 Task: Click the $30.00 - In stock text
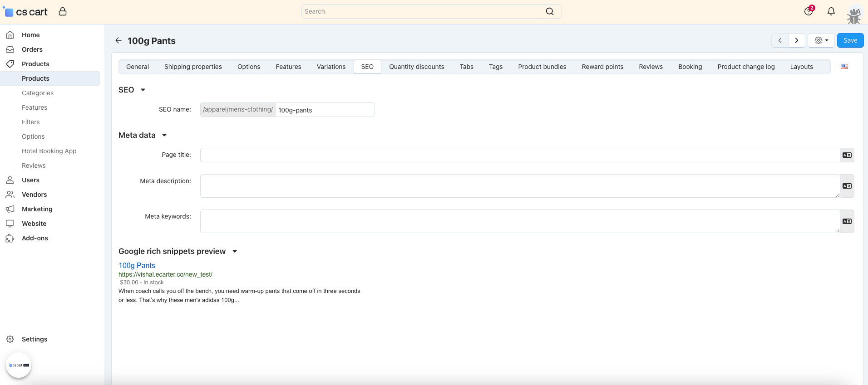pyautogui.click(x=142, y=282)
